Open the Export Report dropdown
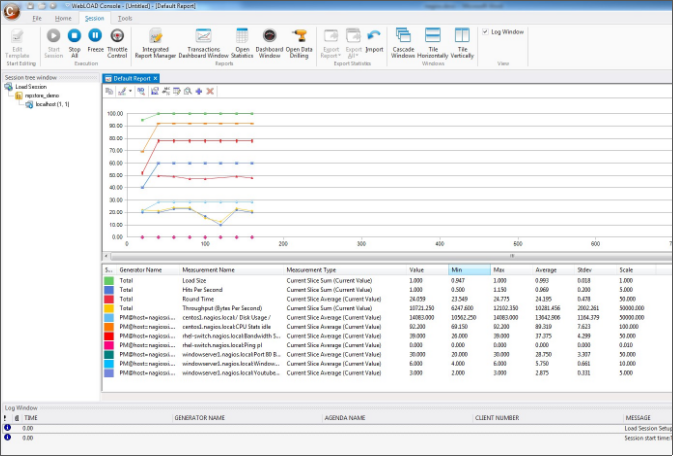Viewport: 673px width, 456px height. tap(331, 43)
